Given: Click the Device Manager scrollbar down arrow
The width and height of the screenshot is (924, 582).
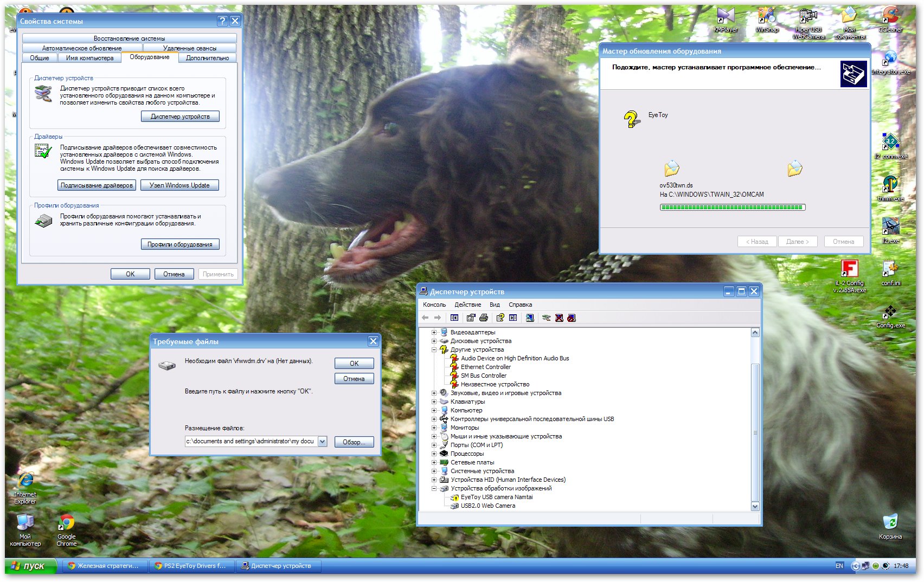Looking at the screenshot, I should click(755, 506).
